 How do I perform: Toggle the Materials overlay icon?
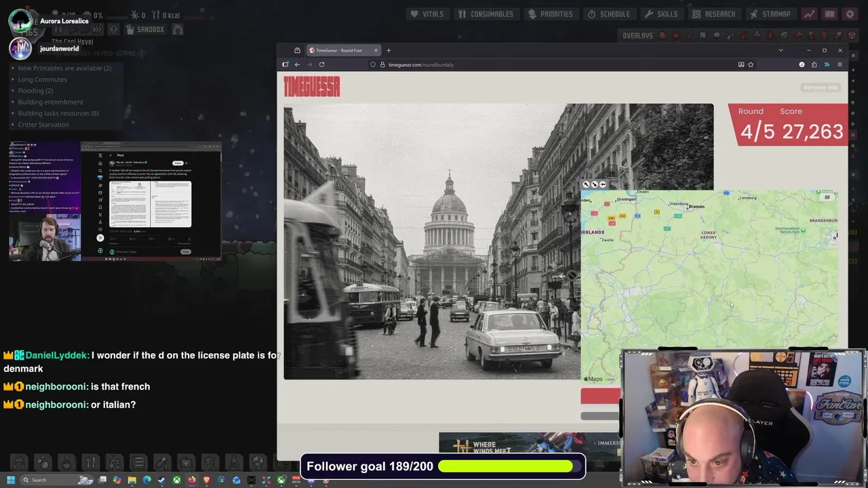pos(703,35)
